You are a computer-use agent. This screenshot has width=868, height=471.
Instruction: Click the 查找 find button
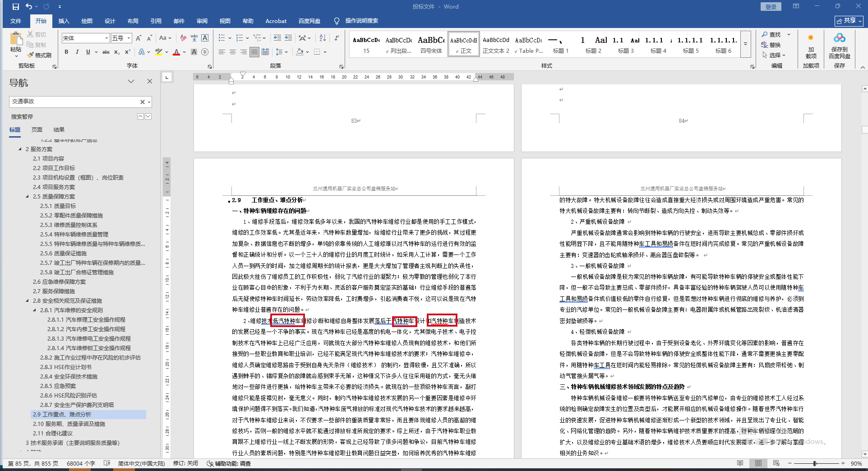tap(771, 34)
